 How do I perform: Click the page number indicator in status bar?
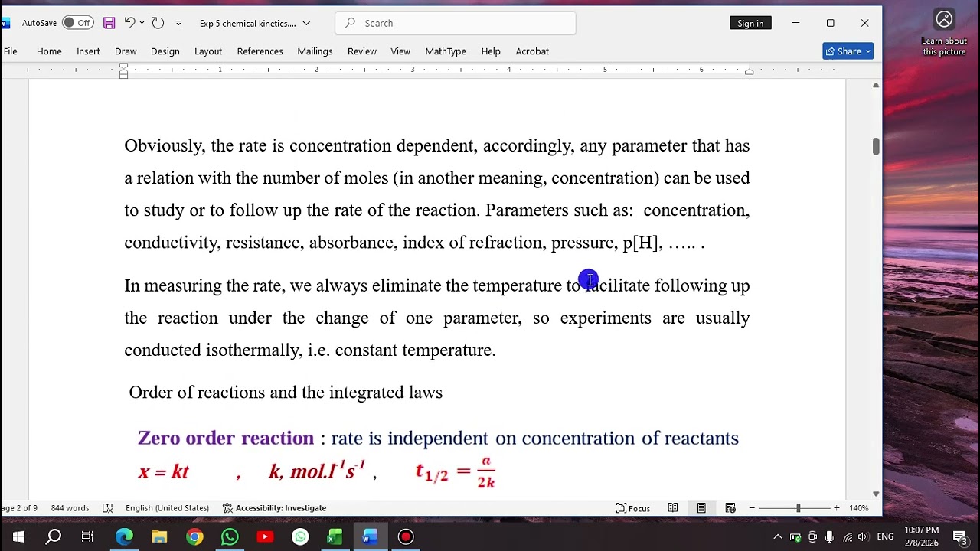pyautogui.click(x=18, y=508)
